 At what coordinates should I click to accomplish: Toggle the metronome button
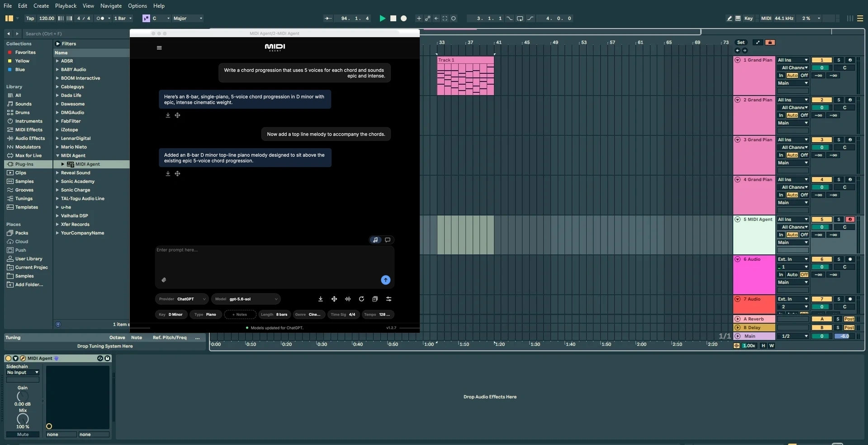[100, 19]
